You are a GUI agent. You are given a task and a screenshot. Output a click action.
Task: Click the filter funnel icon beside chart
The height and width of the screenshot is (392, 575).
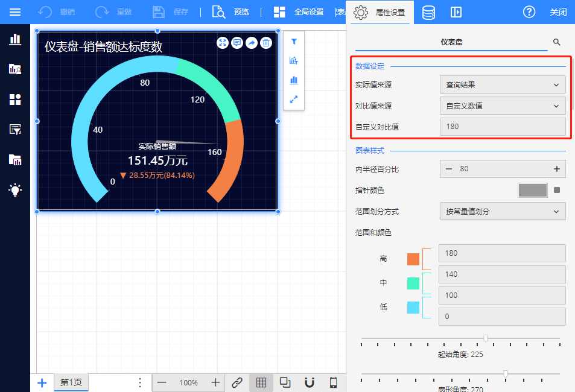294,42
